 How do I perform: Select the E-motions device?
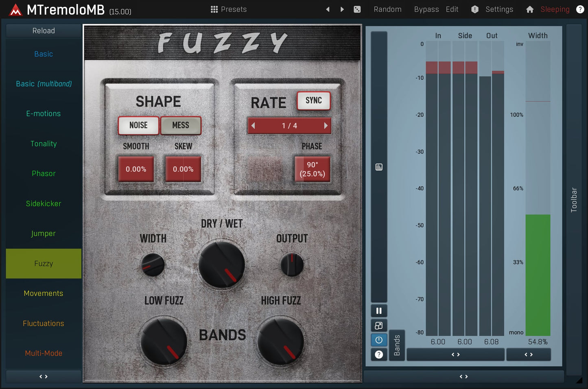(44, 114)
